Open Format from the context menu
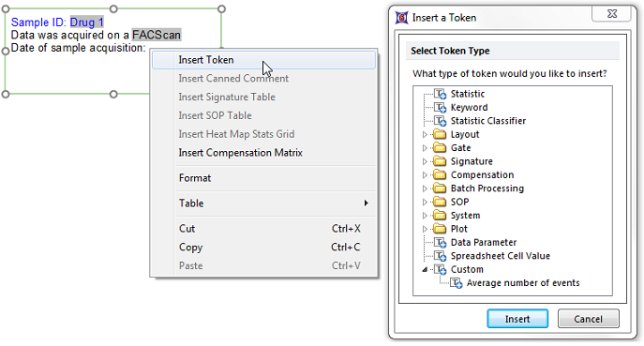 (x=263, y=178)
